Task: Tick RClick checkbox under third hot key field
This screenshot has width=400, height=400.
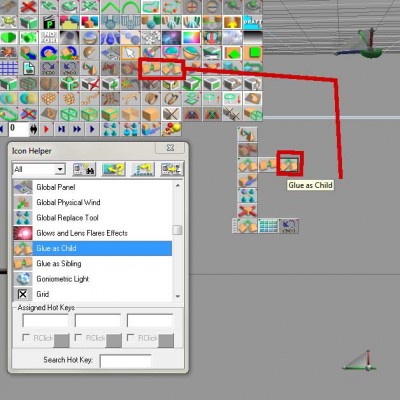Action: pos(130,338)
